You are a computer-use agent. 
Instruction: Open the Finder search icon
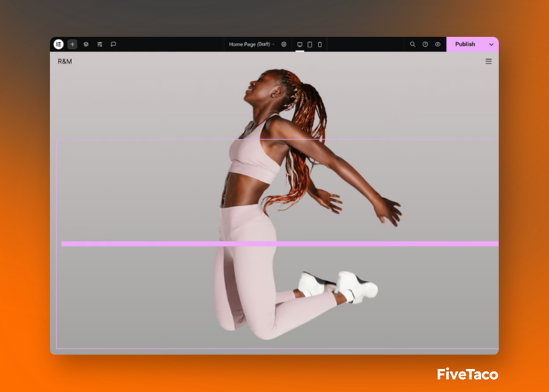click(x=413, y=44)
